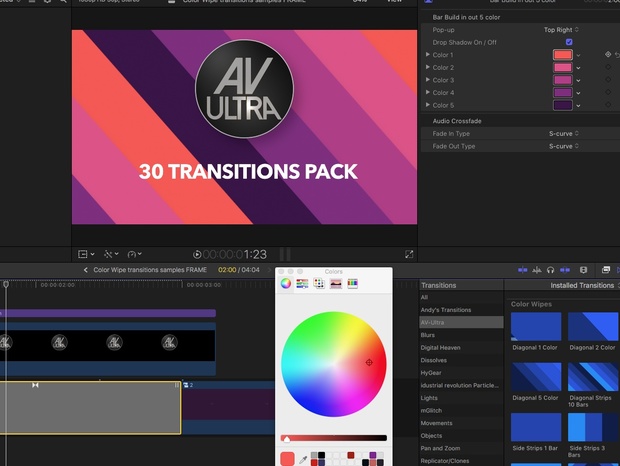Toggle snapping in the timeline toolbar

[565, 270]
